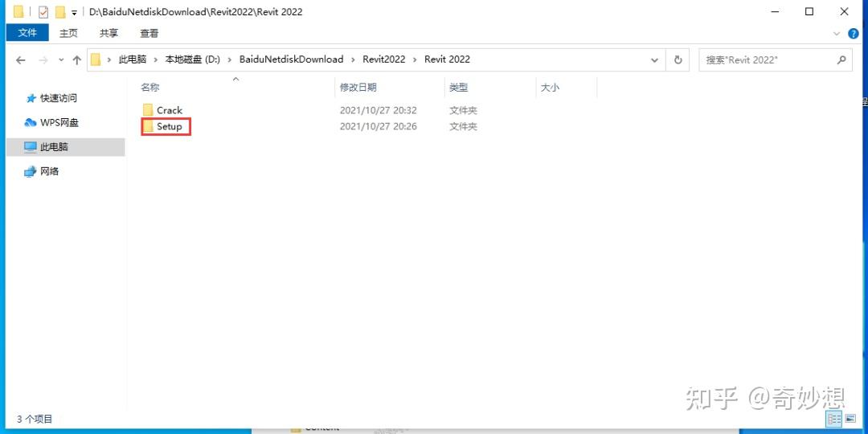Click the address bar folder icon

pyautogui.click(x=96, y=59)
